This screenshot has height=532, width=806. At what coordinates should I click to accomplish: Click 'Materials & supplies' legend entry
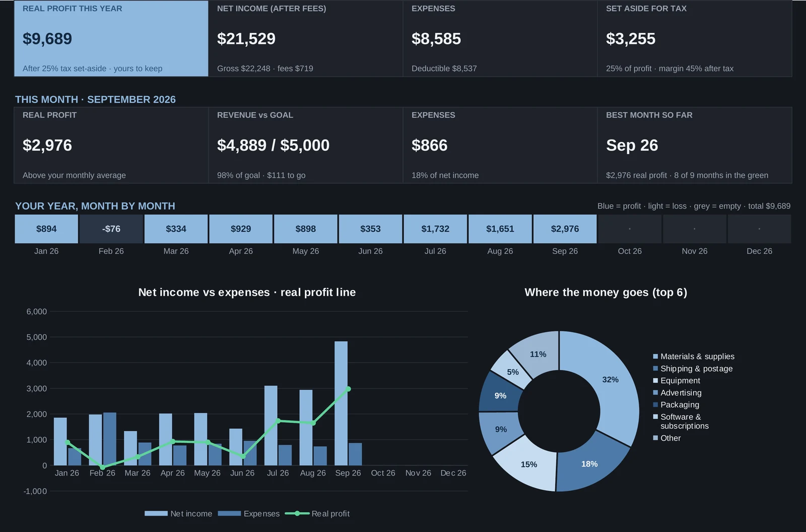(x=694, y=357)
